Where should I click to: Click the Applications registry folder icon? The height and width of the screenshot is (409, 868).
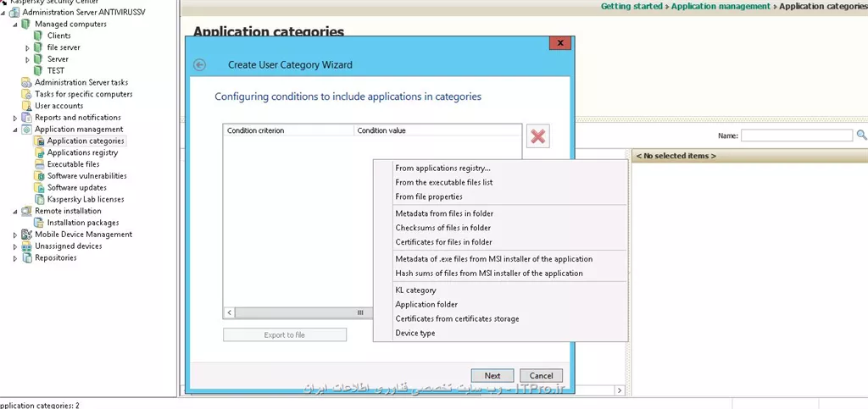coord(39,152)
